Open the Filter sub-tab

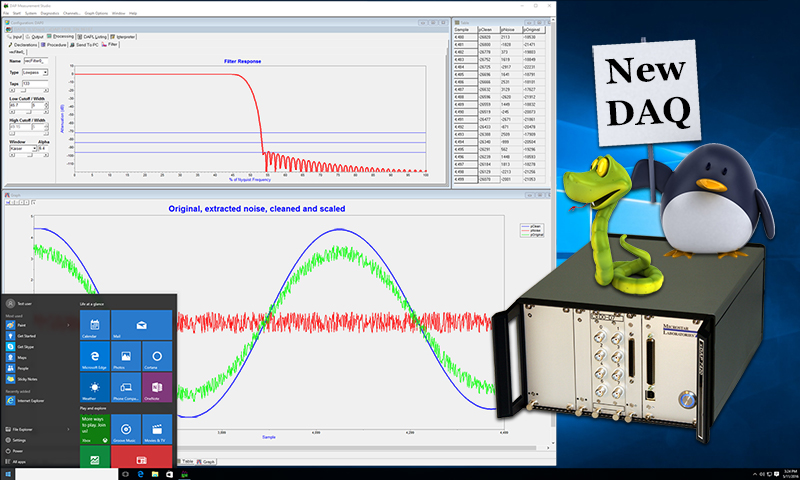(x=110, y=44)
